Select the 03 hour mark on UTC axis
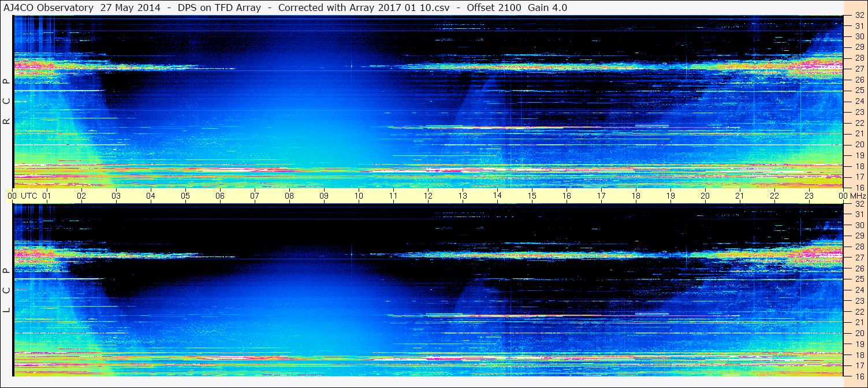 tap(116, 196)
